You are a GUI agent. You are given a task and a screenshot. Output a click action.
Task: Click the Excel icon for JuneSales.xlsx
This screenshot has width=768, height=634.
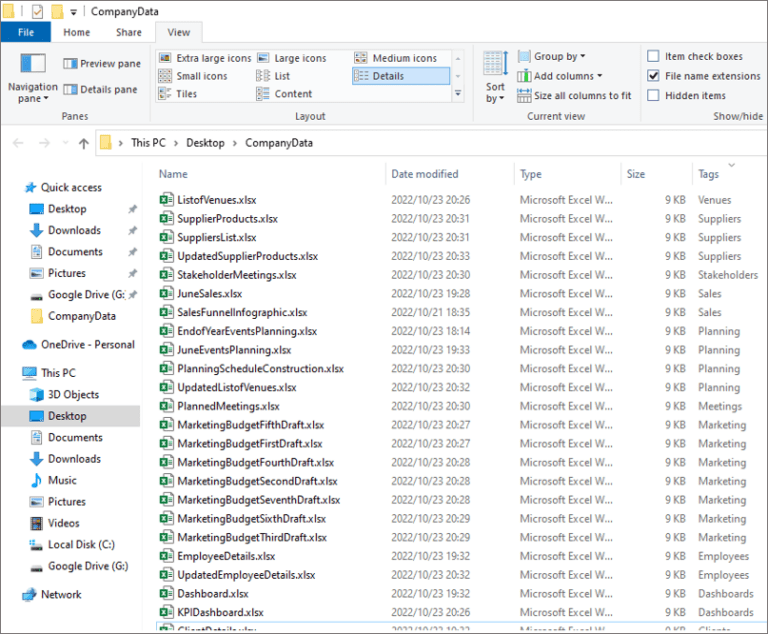(x=166, y=294)
